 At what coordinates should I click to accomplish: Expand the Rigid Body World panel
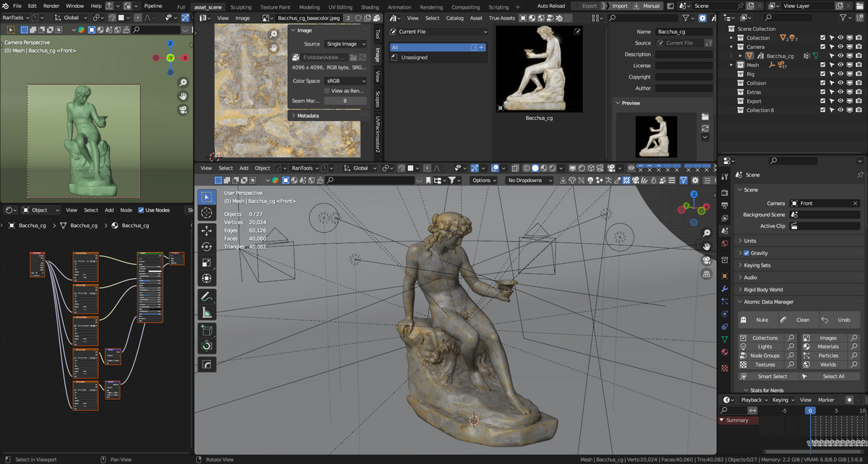click(x=799, y=290)
